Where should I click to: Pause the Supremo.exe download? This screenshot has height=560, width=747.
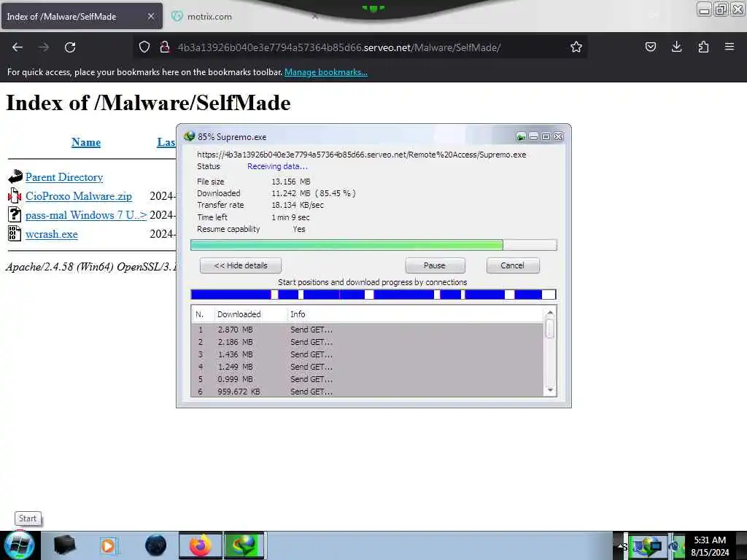435,265
